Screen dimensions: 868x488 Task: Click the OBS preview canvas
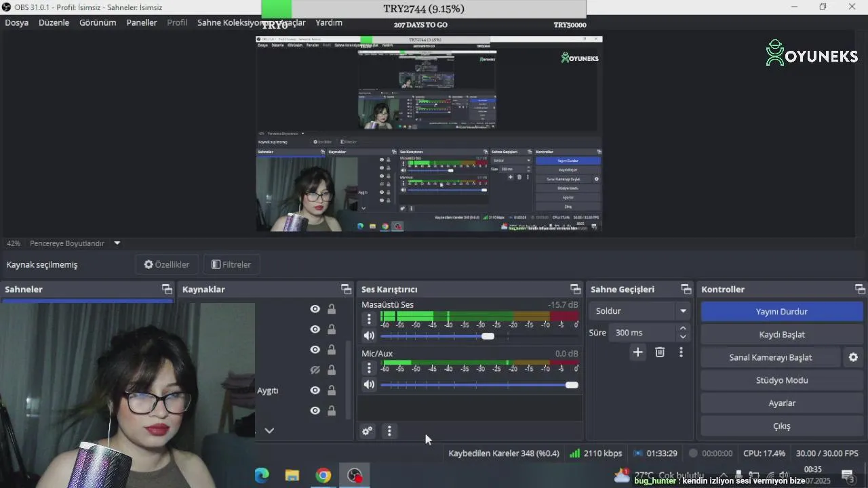point(429,134)
